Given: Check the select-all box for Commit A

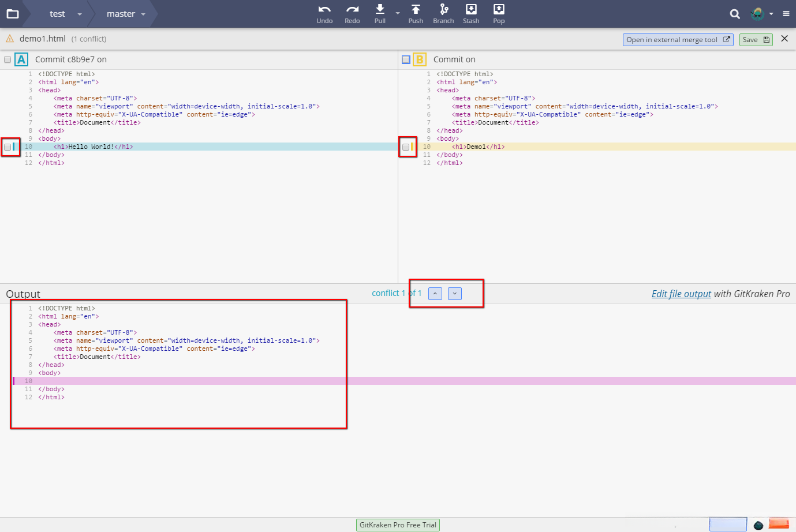Looking at the screenshot, I should coord(8,59).
